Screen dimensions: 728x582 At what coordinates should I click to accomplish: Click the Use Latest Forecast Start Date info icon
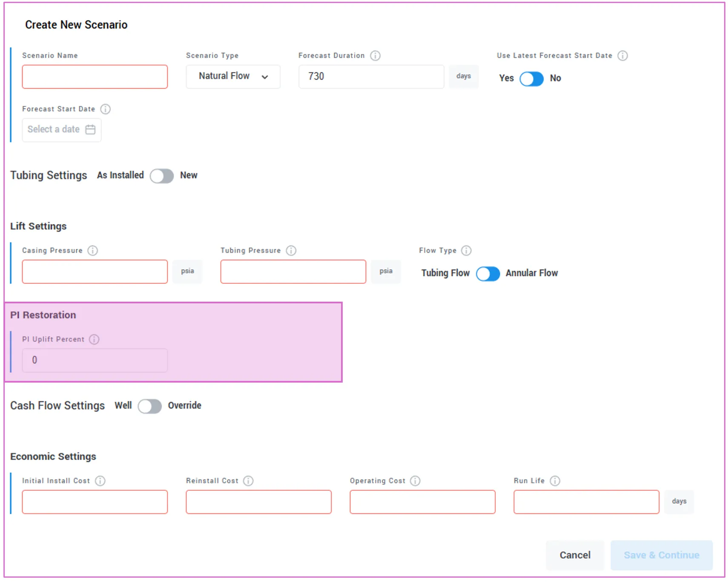coord(622,56)
